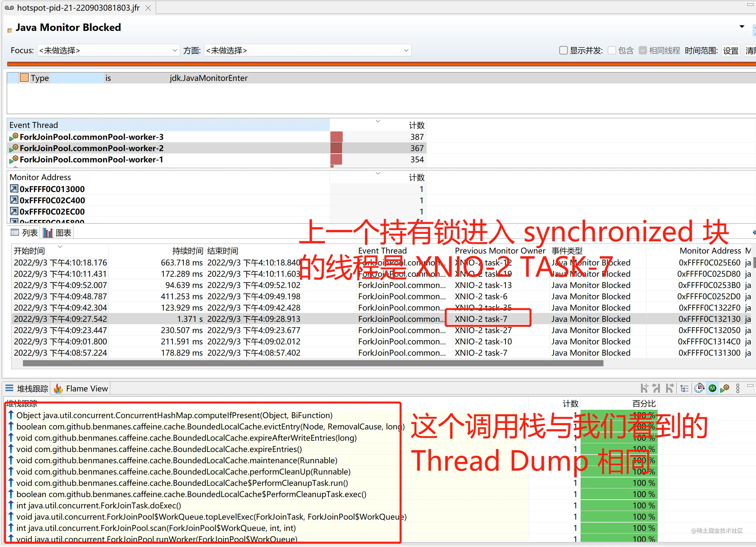Click ForkJoinPool worker-3 thread icon
The height and width of the screenshot is (547, 756).
click(14, 137)
